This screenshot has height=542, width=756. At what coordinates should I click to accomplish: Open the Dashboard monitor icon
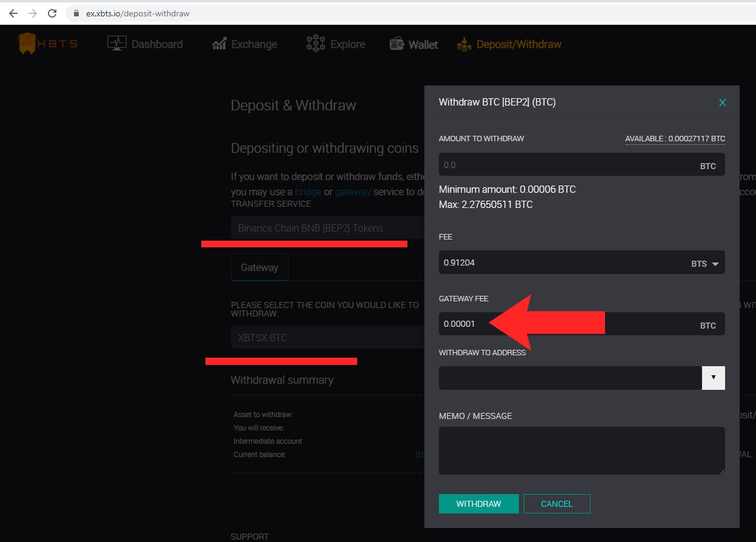(x=116, y=44)
